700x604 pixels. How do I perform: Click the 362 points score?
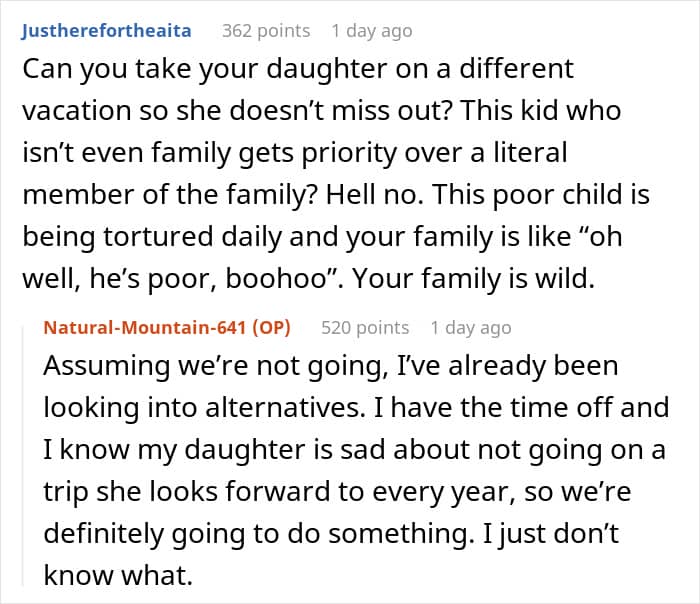266,31
